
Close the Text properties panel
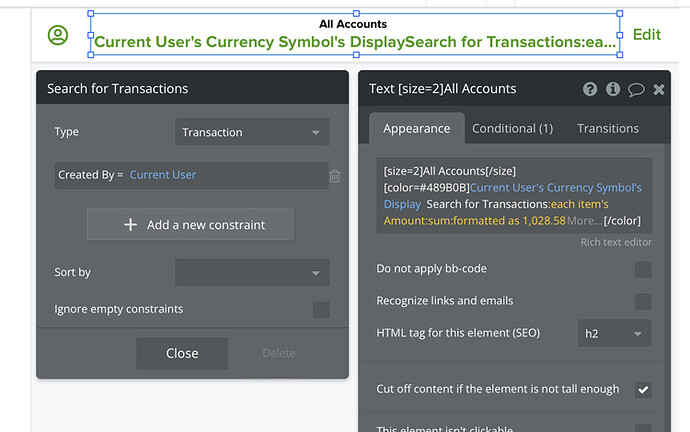click(x=659, y=89)
